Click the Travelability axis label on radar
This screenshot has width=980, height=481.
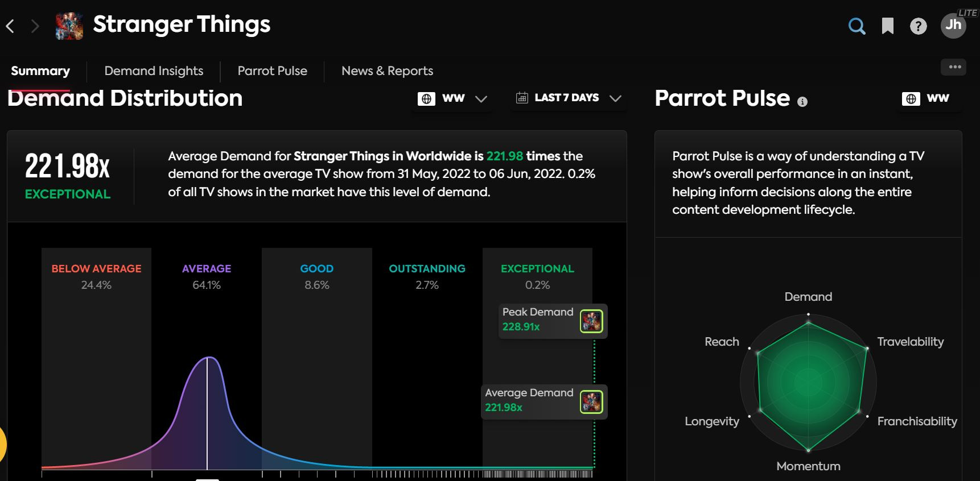click(x=910, y=342)
